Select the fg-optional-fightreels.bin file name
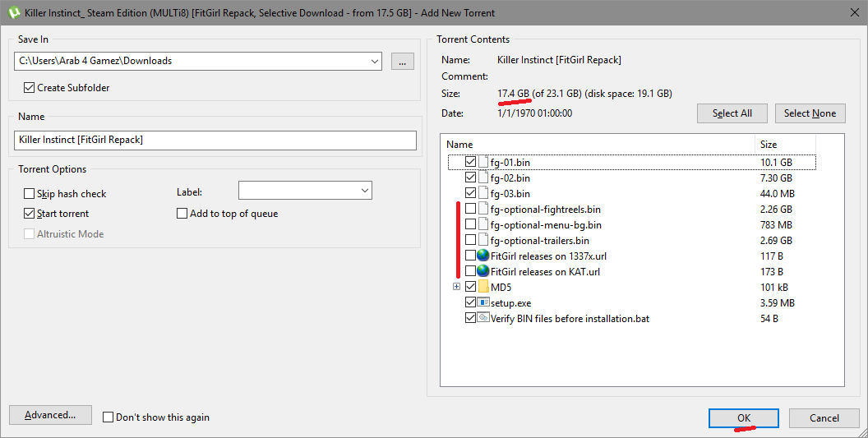Viewport: 868px width, 438px height. [x=545, y=210]
